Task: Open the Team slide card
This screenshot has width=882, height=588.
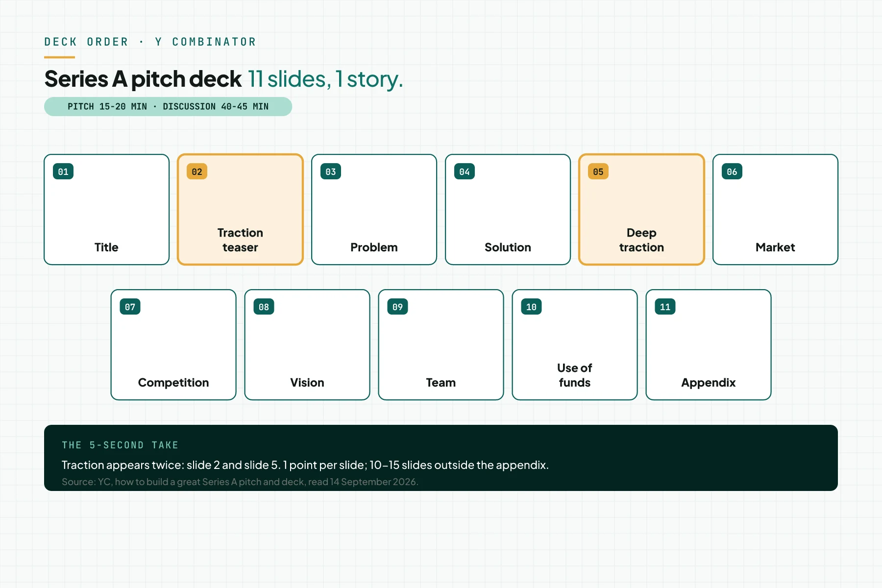Action: pyautogui.click(x=441, y=345)
